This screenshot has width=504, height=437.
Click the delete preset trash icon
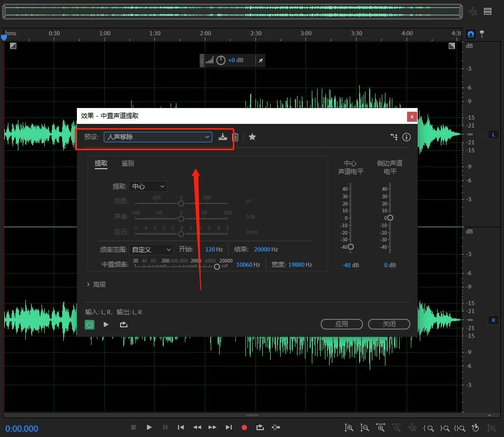tap(235, 137)
